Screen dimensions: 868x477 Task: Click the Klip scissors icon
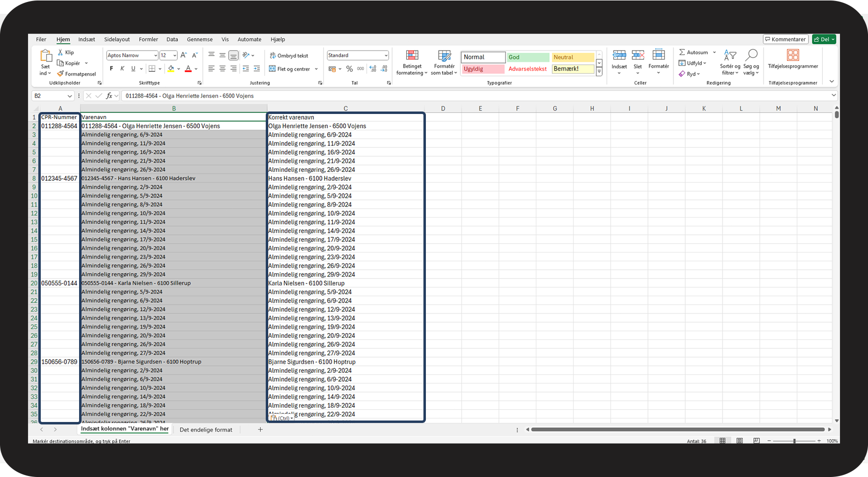pyautogui.click(x=60, y=53)
